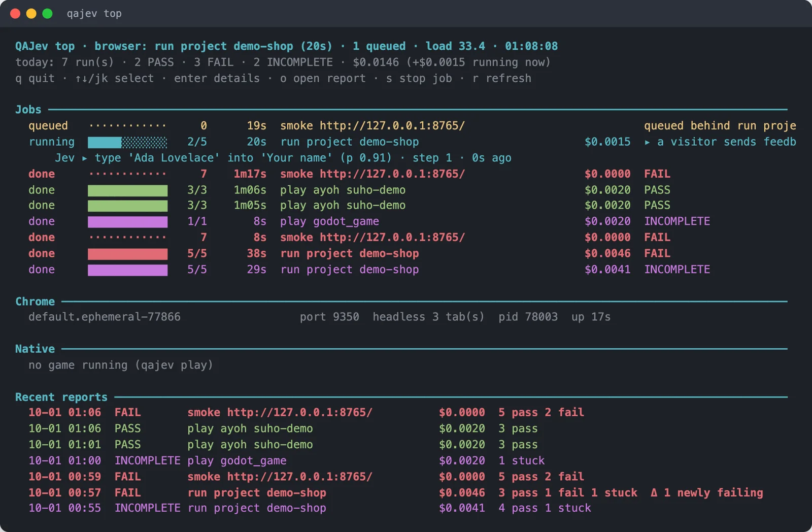Open the 10-01 01:00 INCOMPLETE godot_game report

click(x=287, y=460)
